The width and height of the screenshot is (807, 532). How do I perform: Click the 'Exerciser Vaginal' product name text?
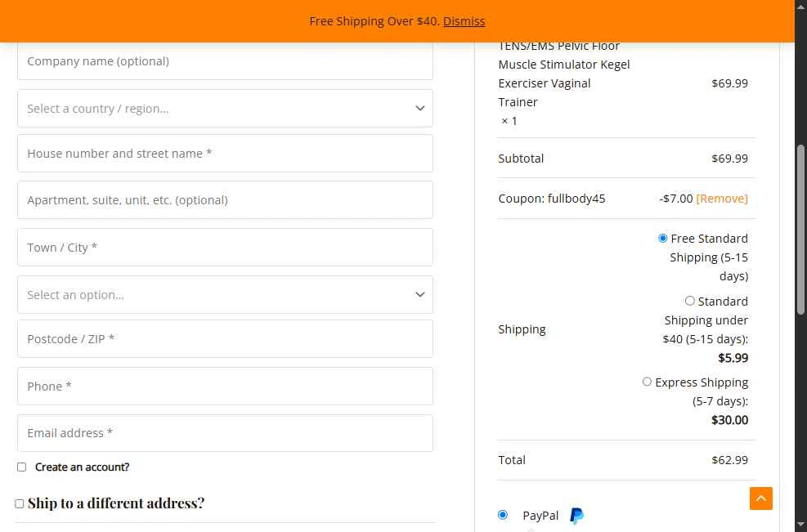(x=544, y=83)
